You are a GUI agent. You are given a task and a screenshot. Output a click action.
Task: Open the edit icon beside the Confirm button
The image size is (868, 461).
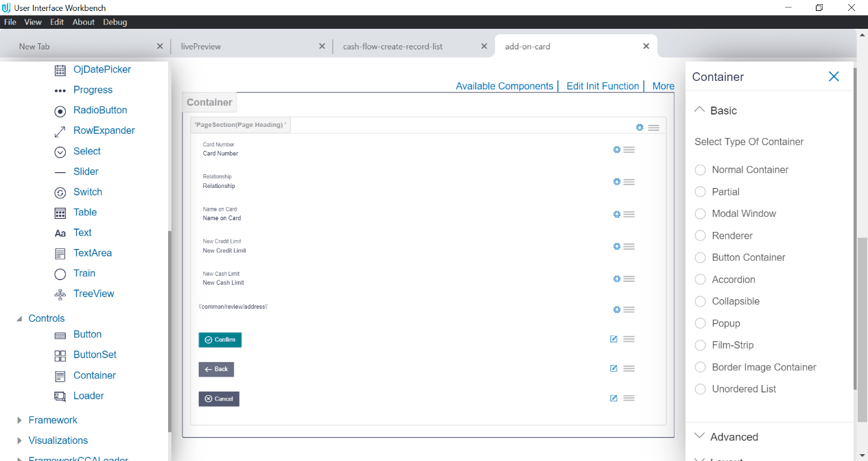tap(613, 338)
